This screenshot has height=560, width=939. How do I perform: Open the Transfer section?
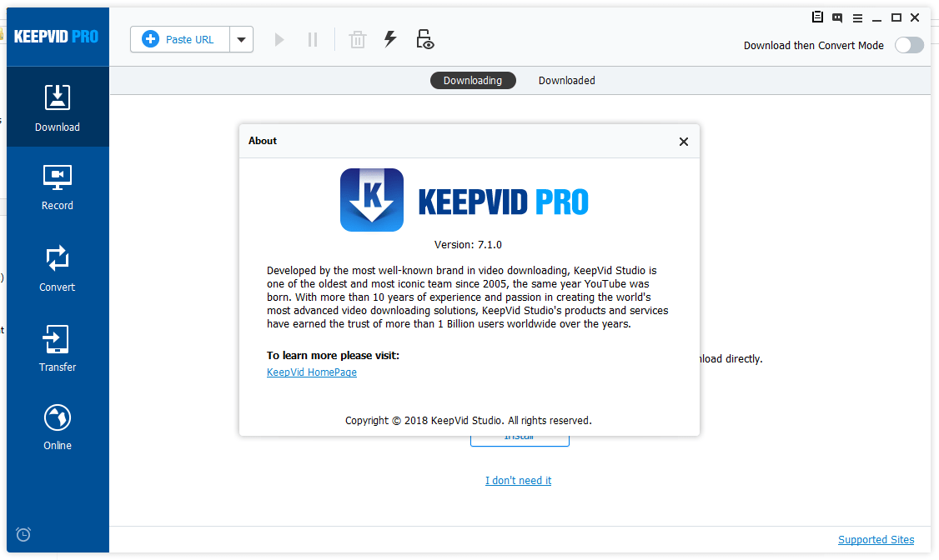58,348
